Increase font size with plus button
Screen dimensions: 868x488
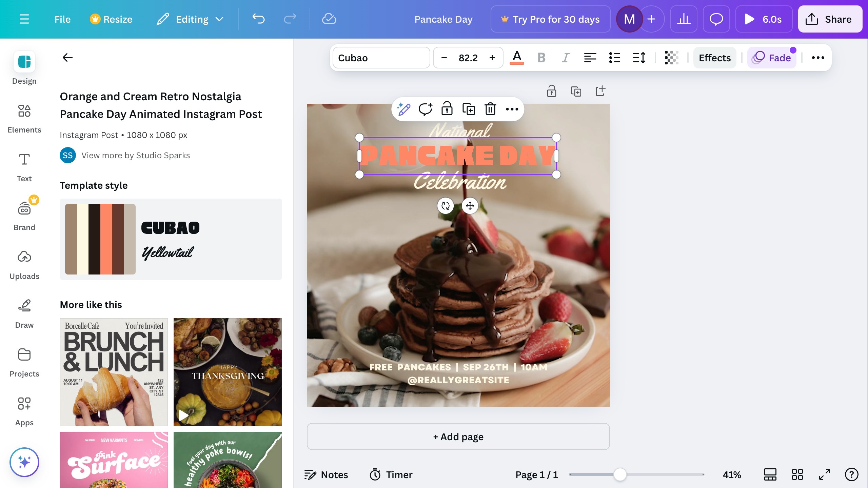[492, 58]
